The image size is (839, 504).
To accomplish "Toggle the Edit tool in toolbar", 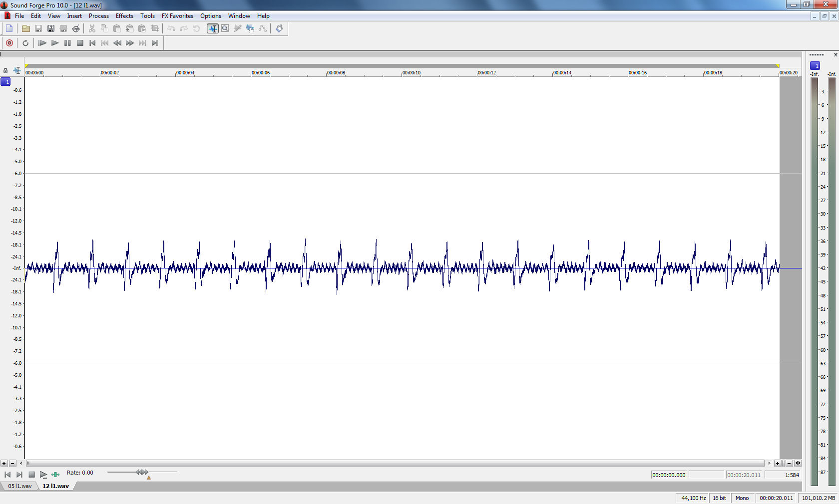I will 213,28.
